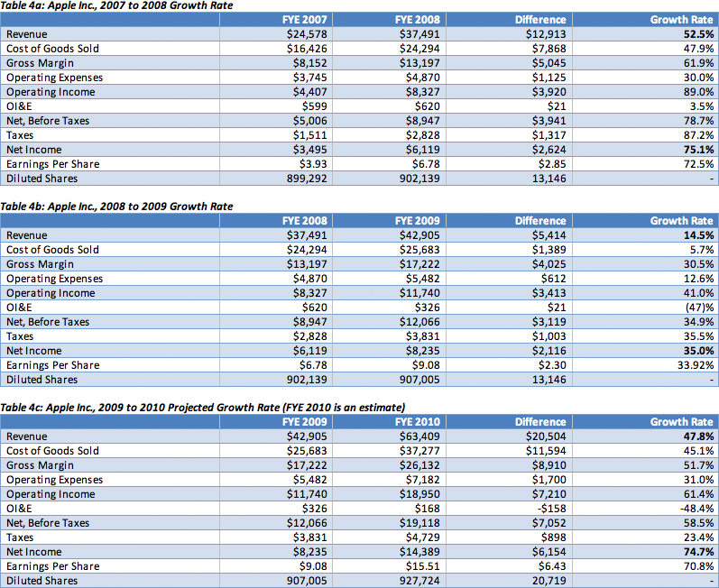Click the $12,913 revenue difference cell
The image size is (719, 588).
[x=546, y=34]
